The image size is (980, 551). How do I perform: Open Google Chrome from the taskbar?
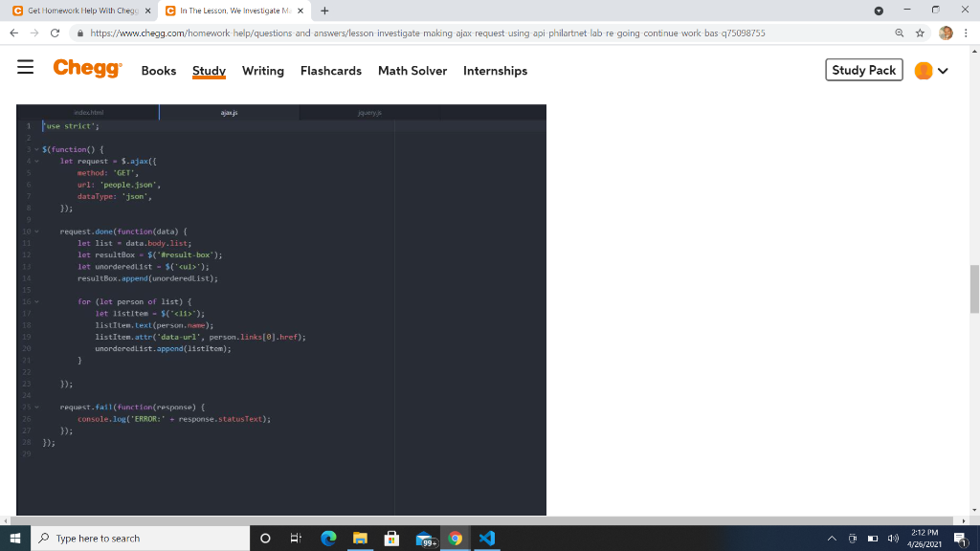point(455,539)
